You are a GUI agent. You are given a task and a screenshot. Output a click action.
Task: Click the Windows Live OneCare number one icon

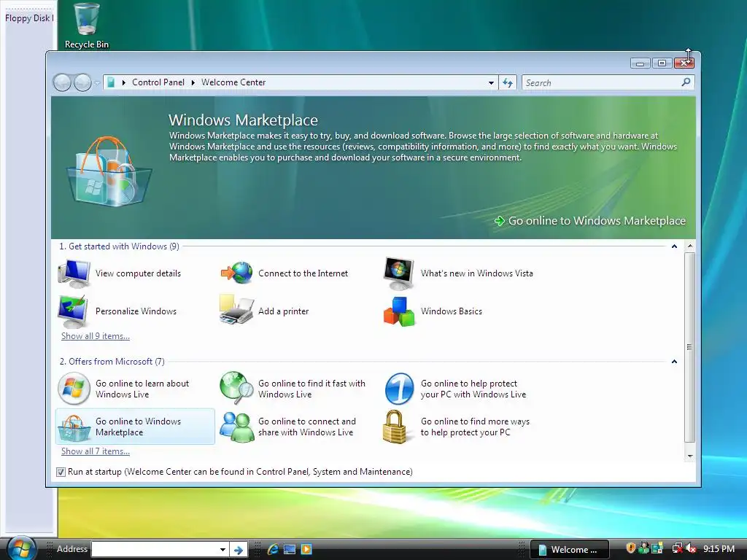click(399, 389)
